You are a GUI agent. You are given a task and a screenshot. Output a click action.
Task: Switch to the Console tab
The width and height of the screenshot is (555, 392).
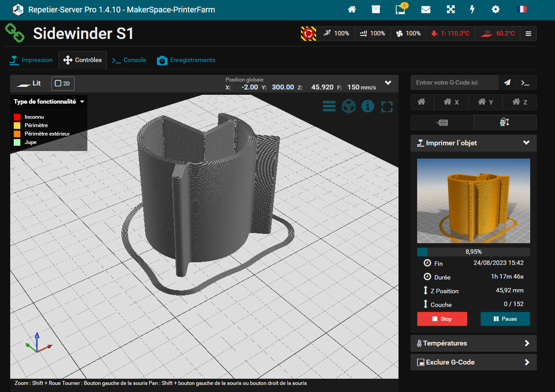pyautogui.click(x=129, y=60)
